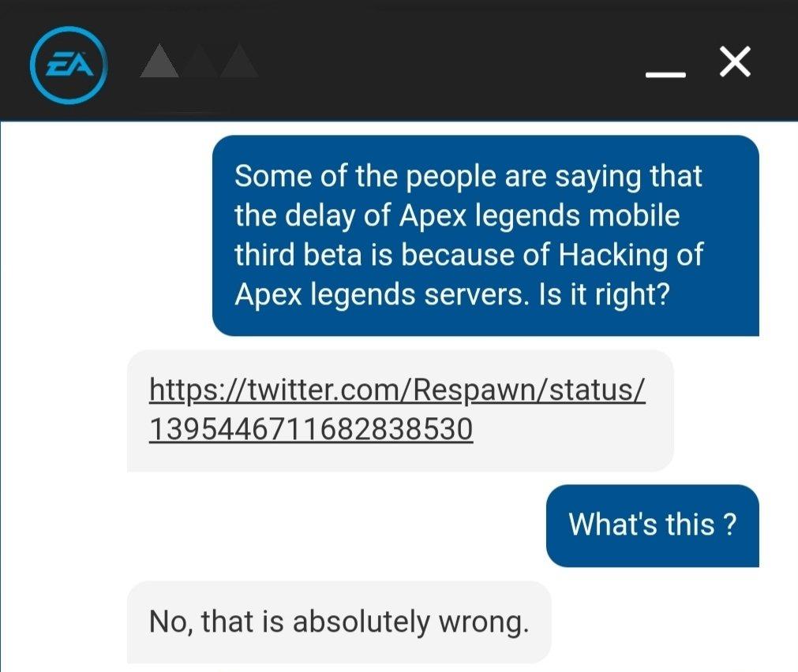Minimize the EA chat window
Screen dimensions: 798x672
(x=665, y=75)
